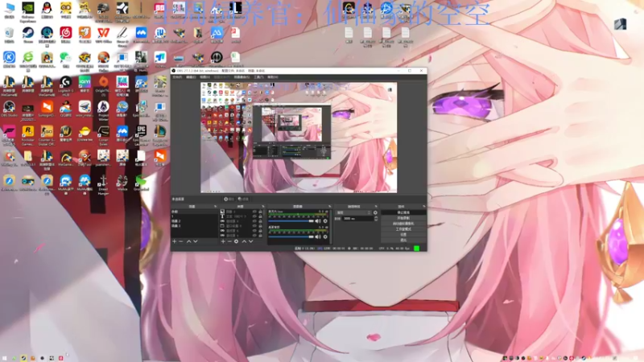644x362 pixels.
Task: Open Internet Explorer green e icon
Action: click(x=28, y=60)
